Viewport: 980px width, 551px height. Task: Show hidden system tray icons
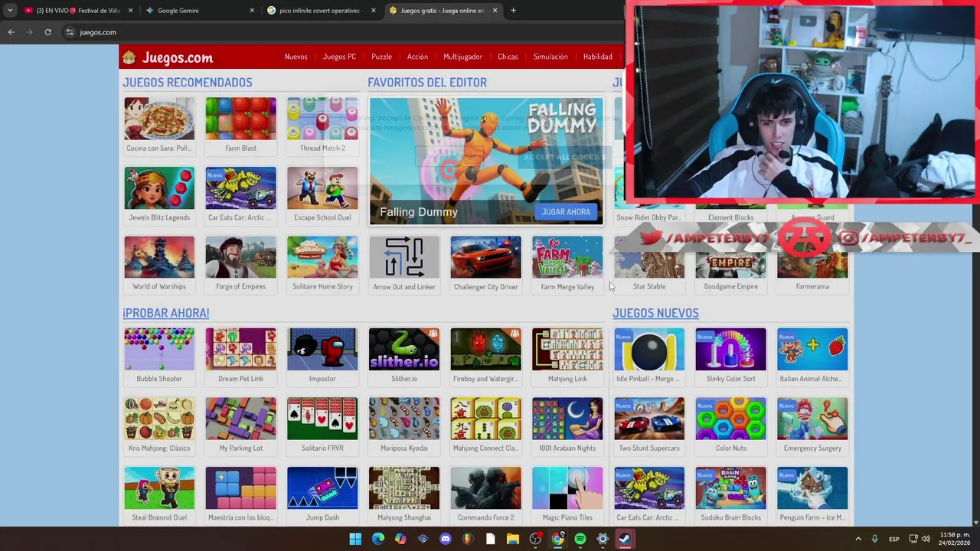click(x=857, y=539)
